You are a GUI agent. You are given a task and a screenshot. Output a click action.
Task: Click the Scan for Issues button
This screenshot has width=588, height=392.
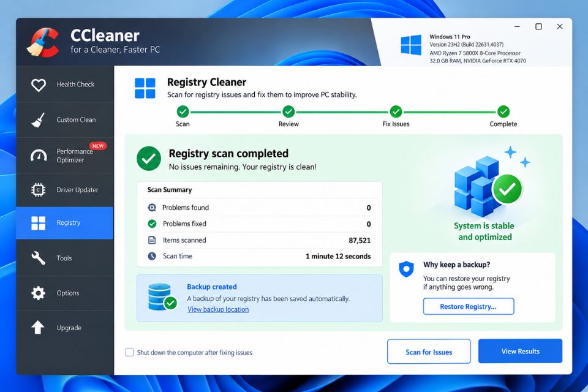coord(429,352)
